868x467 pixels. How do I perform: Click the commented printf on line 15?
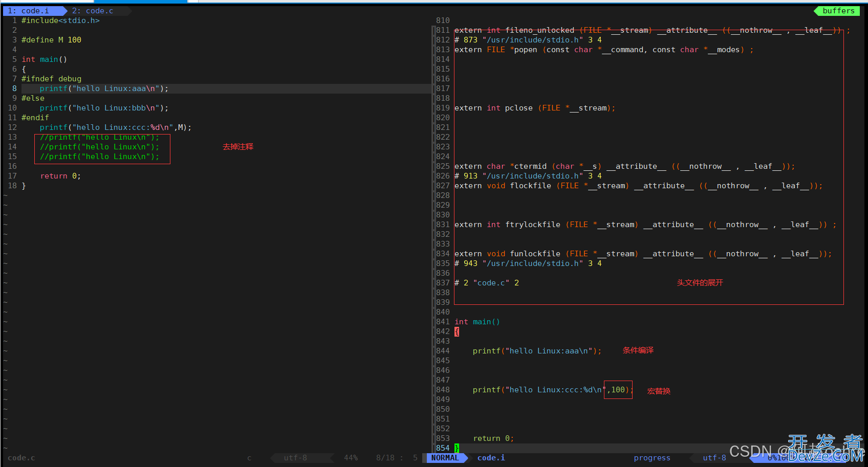pyautogui.click(x=99, y=157)
